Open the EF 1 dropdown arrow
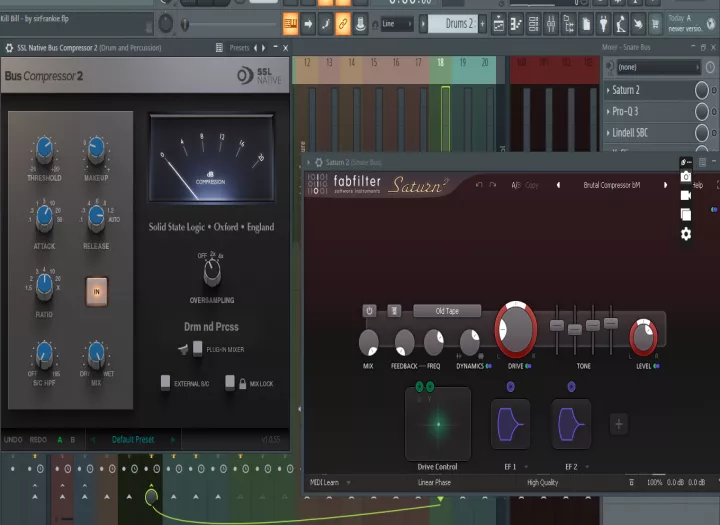 (x=526, y=467)
